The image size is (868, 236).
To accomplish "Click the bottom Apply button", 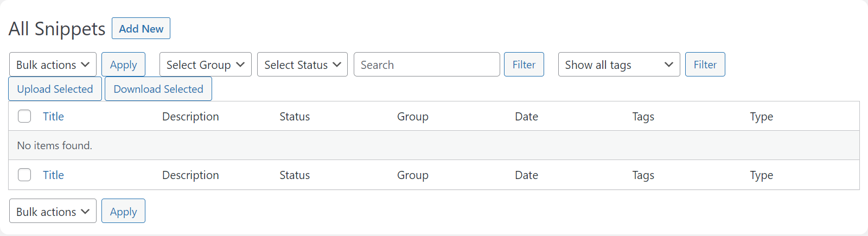I will pyautogui.click(x=123, y=212).
